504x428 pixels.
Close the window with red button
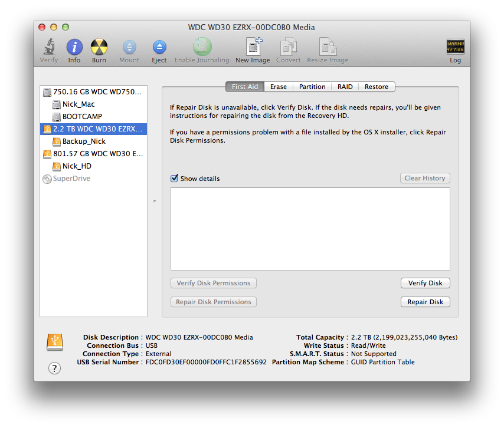pyautogui.click(x=42, y=27)
